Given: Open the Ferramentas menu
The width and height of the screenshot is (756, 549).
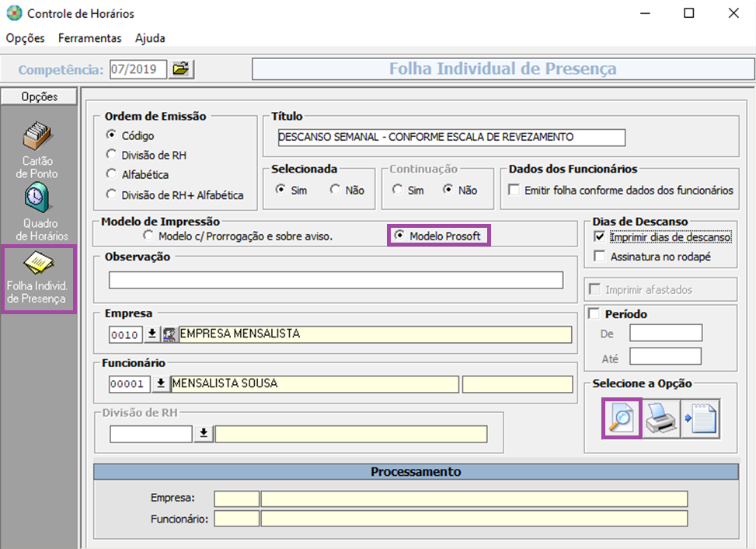Looking at the screenshot, I should tap(89, 38).
